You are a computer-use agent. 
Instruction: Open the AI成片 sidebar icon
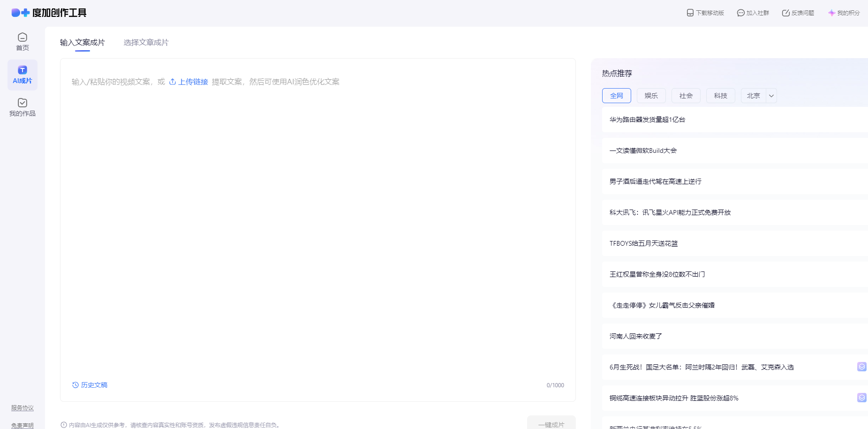(22, 70)
